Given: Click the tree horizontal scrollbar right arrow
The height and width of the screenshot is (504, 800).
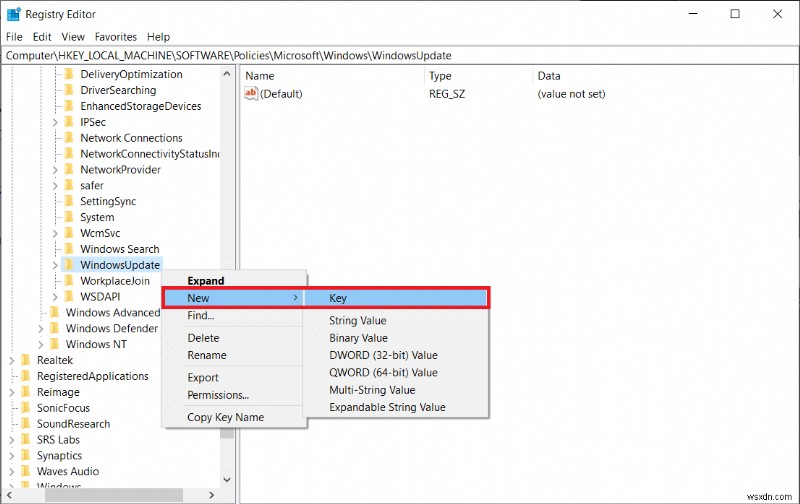Looking at the screenshot, I should pyautogui.click(x=211, y=495).
